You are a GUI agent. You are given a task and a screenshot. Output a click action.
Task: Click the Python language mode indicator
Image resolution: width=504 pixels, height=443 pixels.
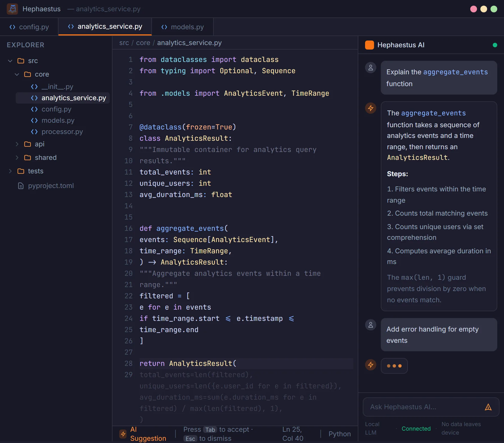[340, 434]
